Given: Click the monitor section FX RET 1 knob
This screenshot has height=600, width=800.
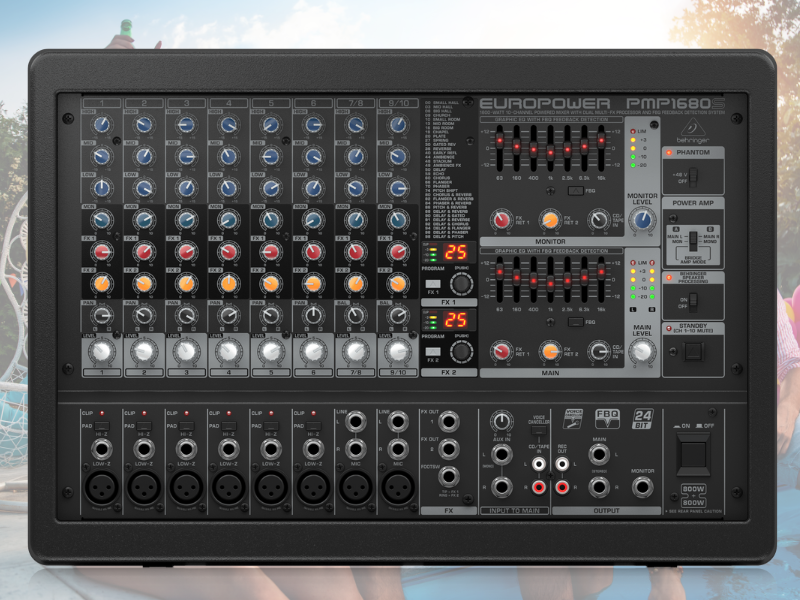Looking at the screenshot, I should tap(502, 220).
